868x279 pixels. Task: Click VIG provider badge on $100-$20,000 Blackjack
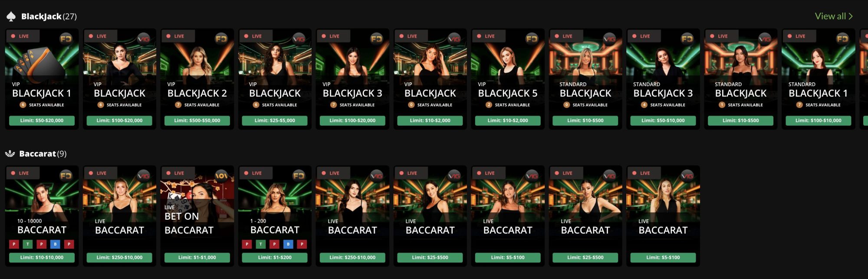144,39
